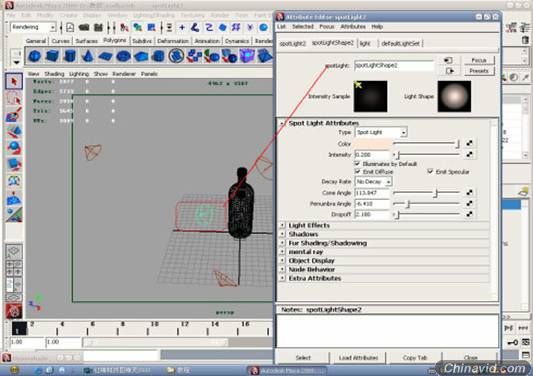Toggle Emit Specular checkbox
This screenshot has width=533, height=376.
[x=430, y=171]
